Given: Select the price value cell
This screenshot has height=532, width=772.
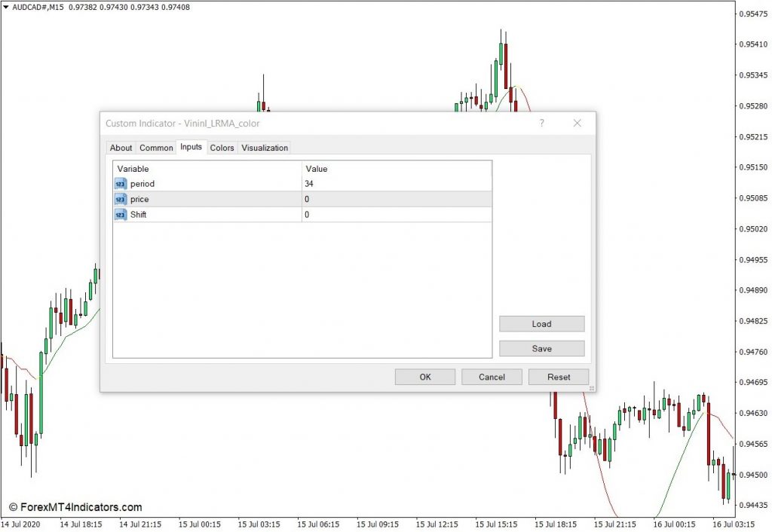Looking at the screenshot, I should point(397,200).
